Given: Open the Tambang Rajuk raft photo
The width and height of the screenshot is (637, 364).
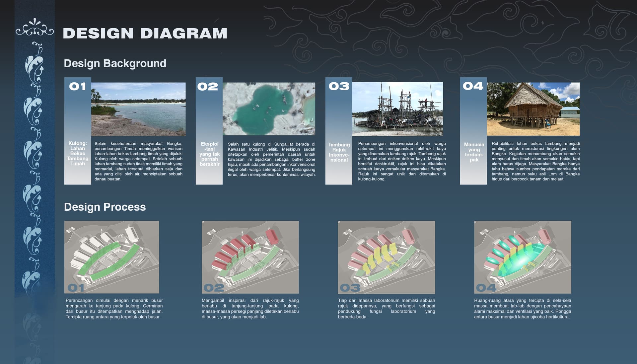Looking at the screenshot, I should coord(397,109).
